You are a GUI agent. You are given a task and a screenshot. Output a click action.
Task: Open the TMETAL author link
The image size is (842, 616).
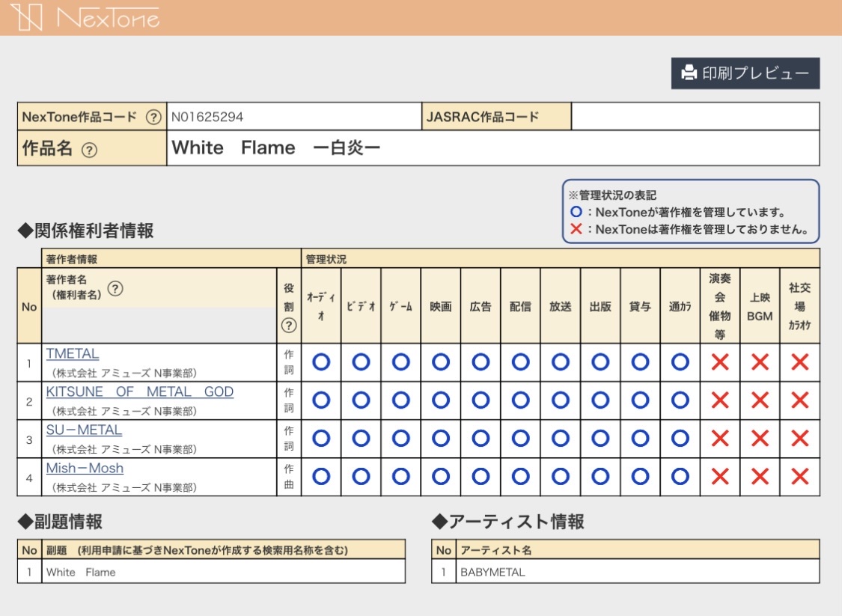(x=73, y=354)
